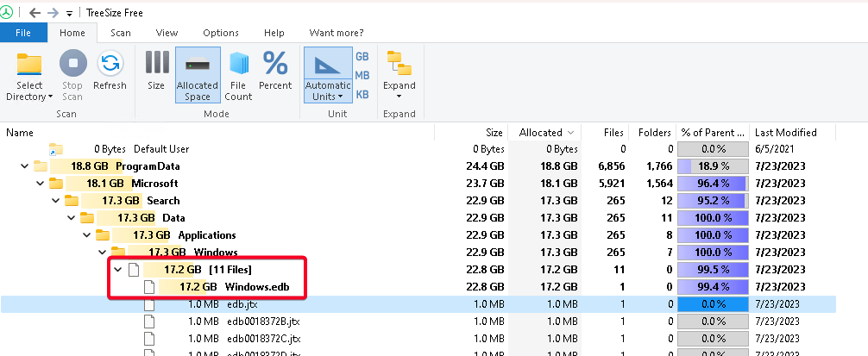Click the edb0018372B.jtx file icon

tap(149, 322)
